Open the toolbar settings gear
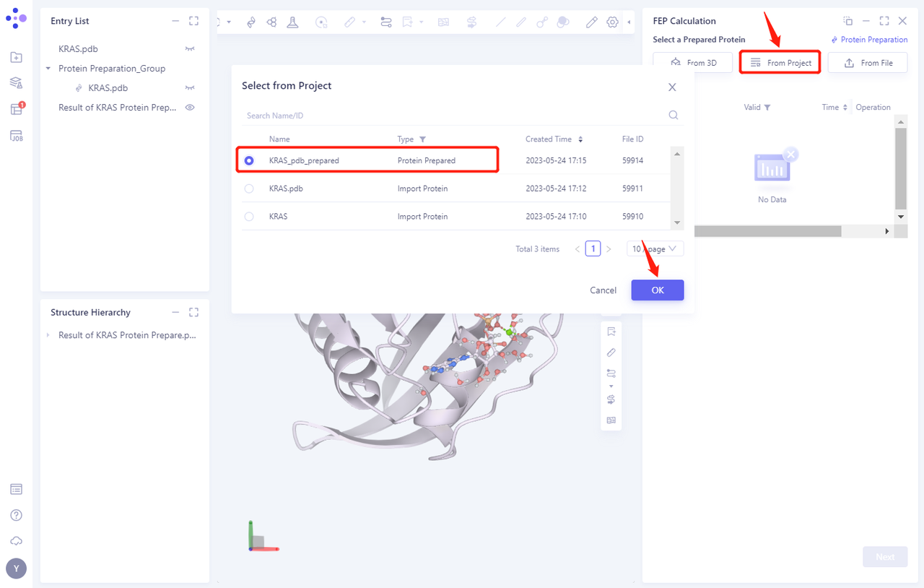Viewport: 924px width, 588px height. tap(612, 22)
